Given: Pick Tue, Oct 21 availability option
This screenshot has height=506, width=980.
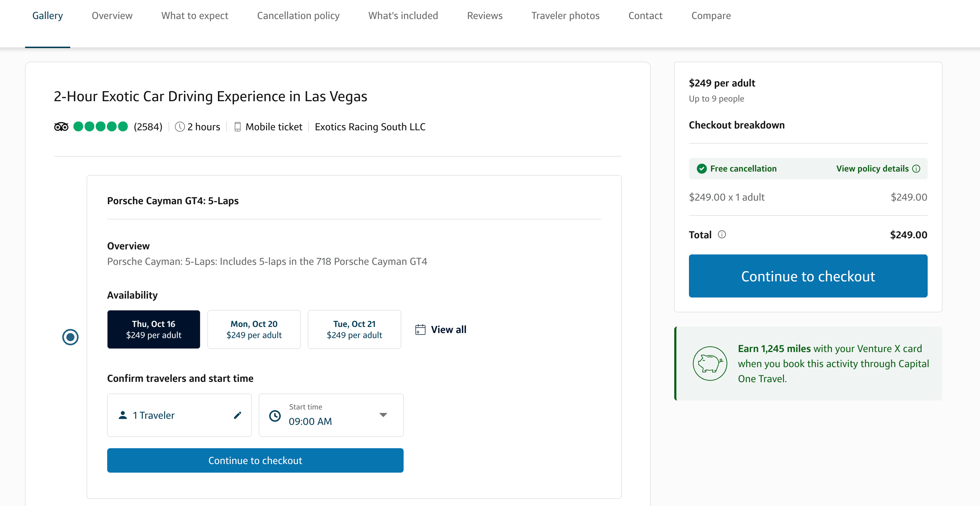Looking at the screenshot, I should (x=354, y=329).
